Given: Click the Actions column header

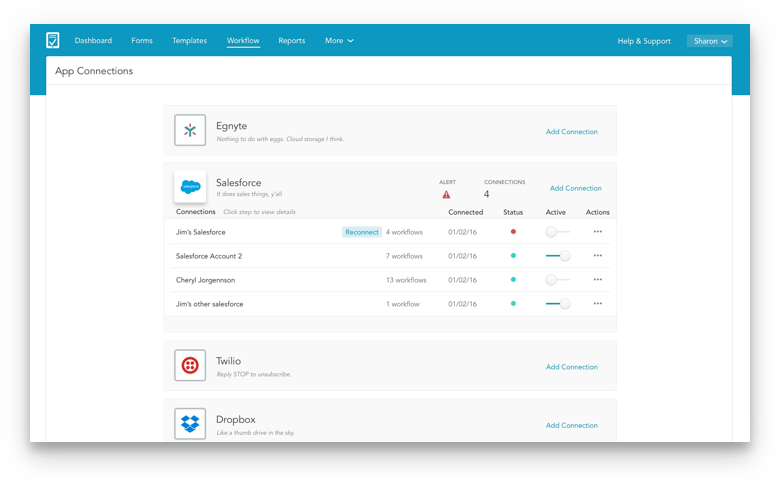Looking at the screenshot, I should tap(597, 212).
